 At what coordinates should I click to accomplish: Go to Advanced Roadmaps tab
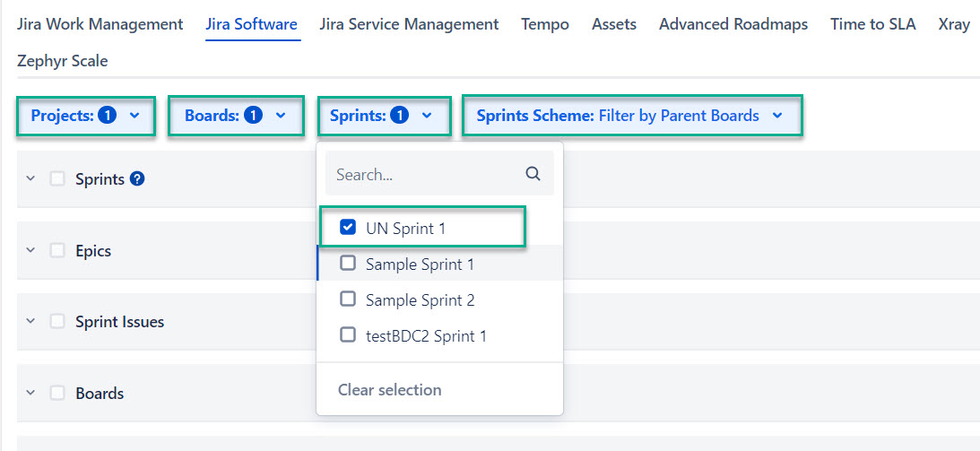(733, 24)
